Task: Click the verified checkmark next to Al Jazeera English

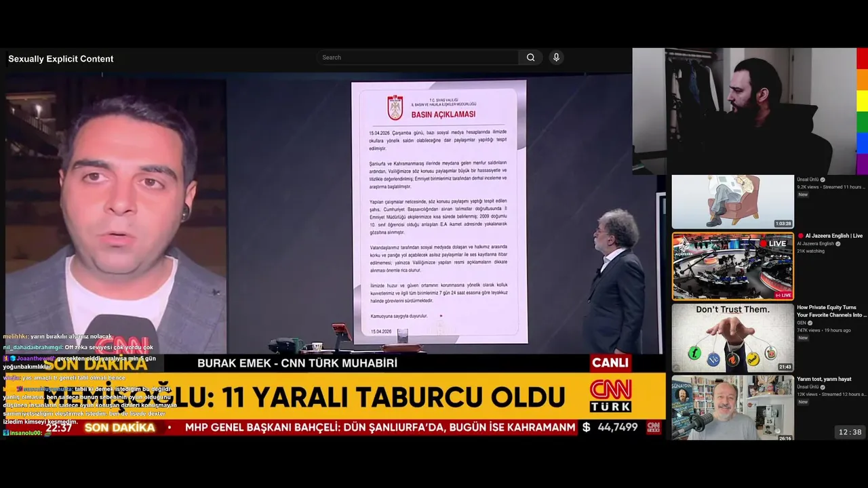Action: pos(839,244)
